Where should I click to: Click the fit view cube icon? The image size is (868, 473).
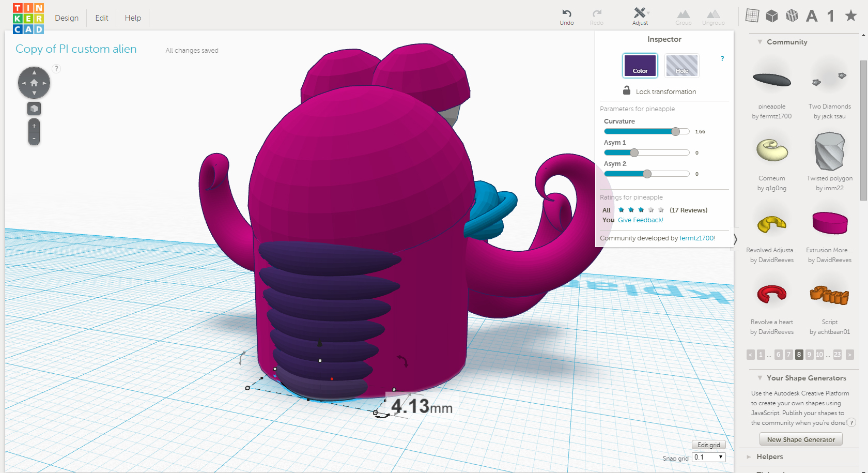(34, 109)
